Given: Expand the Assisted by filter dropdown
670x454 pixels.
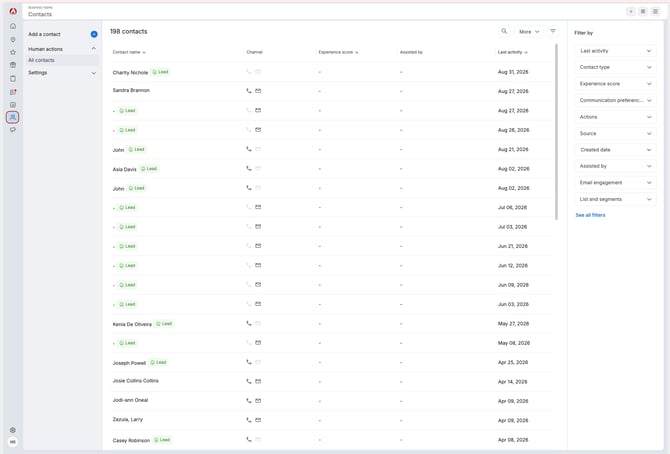Looking at the screenshot, I should (615, 166).
